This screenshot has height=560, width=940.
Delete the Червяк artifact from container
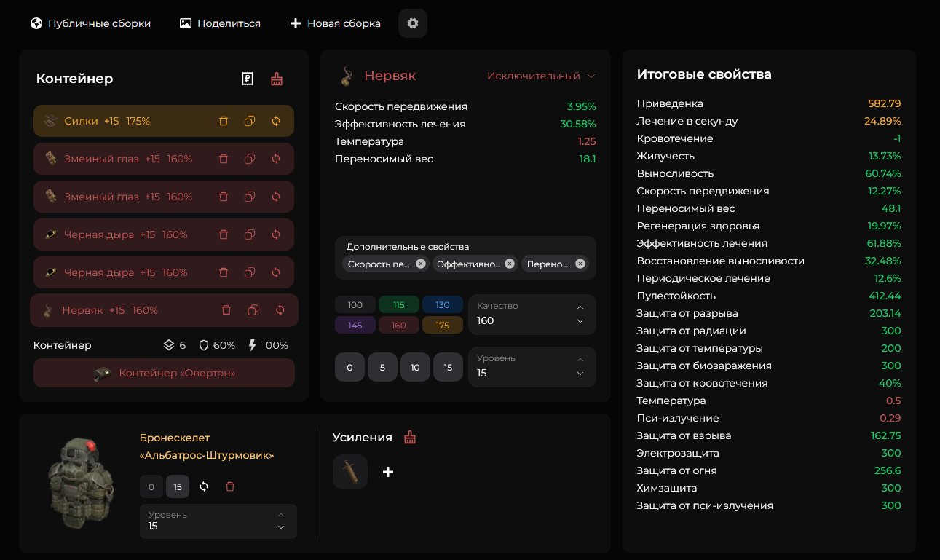click(226, 310)
